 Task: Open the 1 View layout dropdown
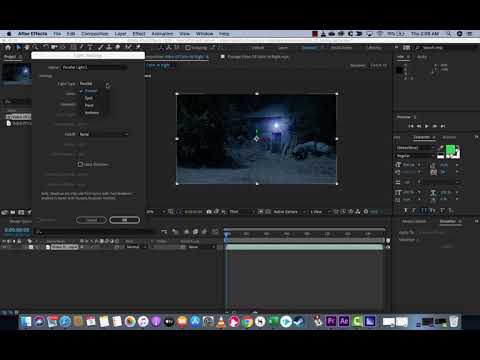319,212
